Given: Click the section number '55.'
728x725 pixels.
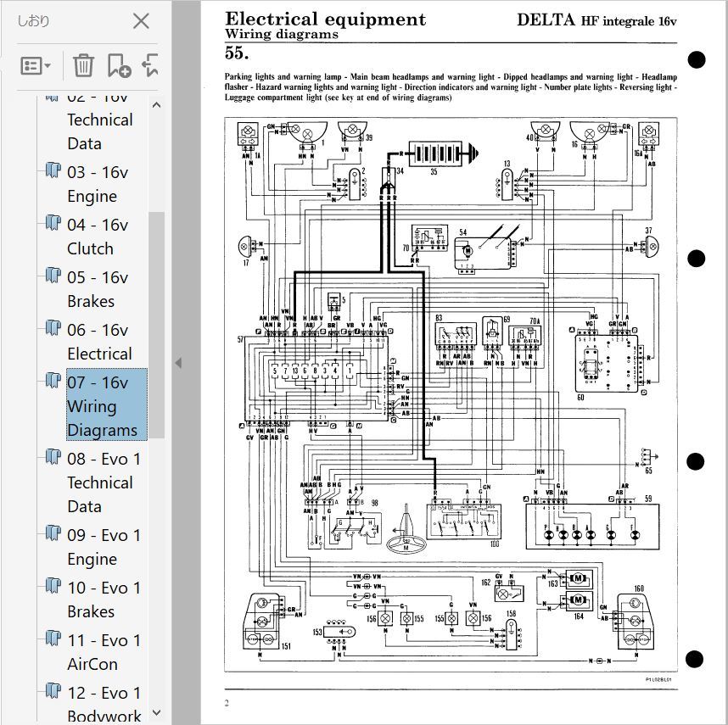Looking at the screenshot, I should pyautogui.click(x=237, y=53).
